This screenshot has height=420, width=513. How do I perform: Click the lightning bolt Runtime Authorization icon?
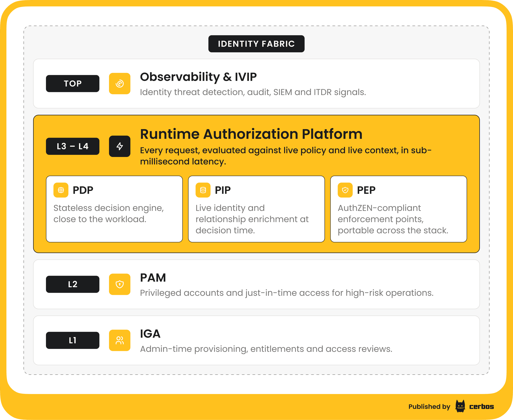coord(120,146)
